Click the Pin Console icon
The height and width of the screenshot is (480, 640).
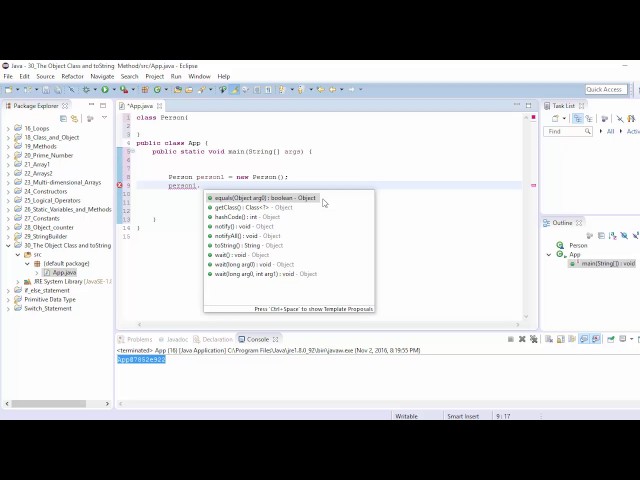(x=611, y=339)
